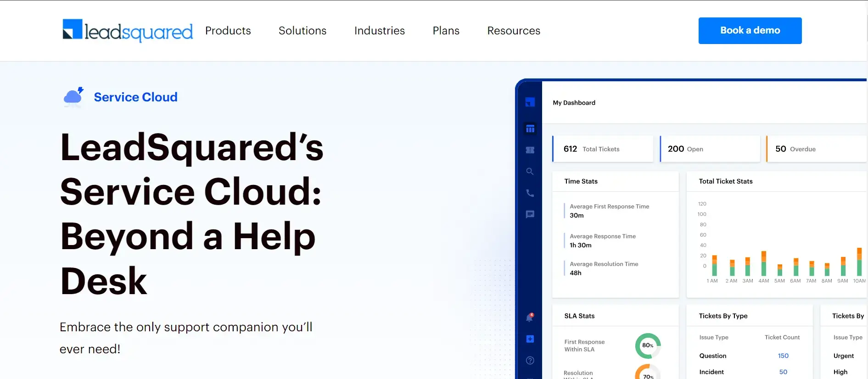The image size is (868, 379).
Task: Open the phone call icon in sidebar
Action: pyautogui.click(x=530, y=193)
